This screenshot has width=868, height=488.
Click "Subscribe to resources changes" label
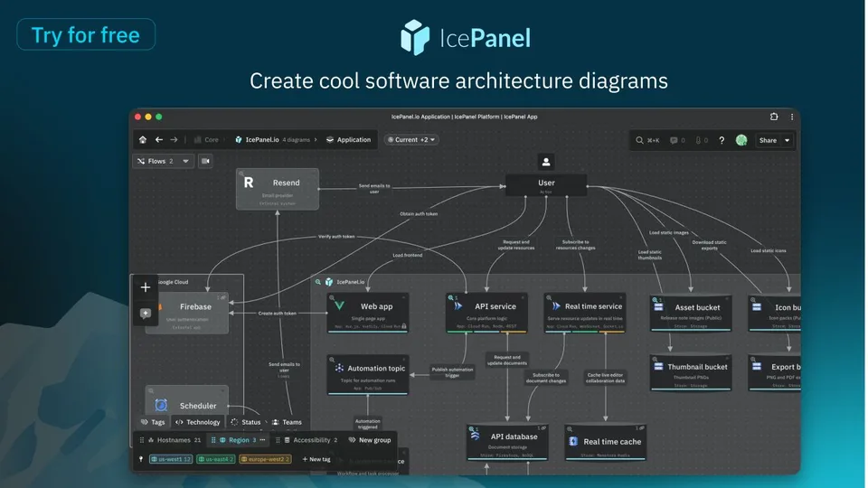point(576,245)
